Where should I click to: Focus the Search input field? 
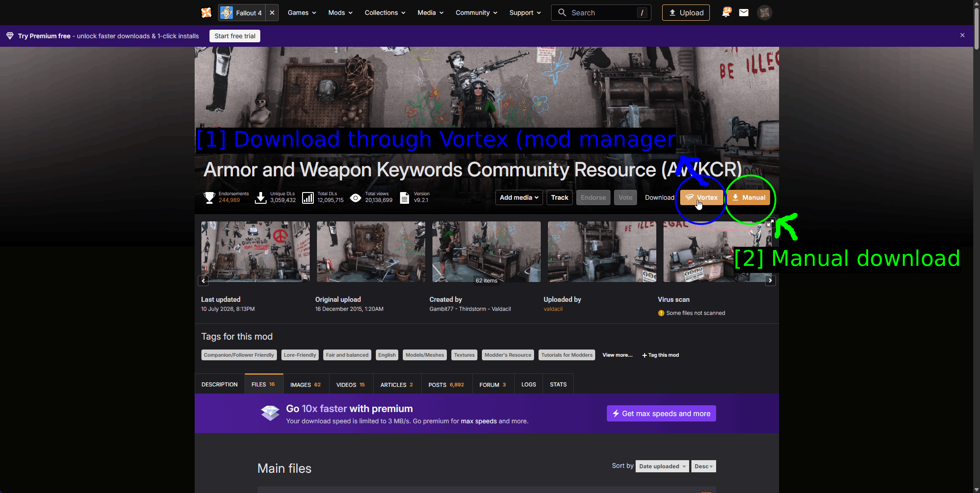pos(601,13)
